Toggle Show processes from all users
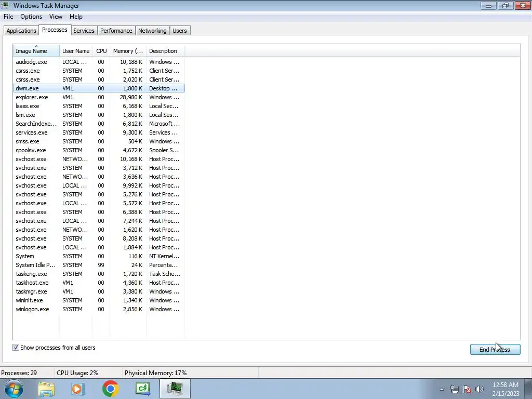Screen dimensions: 532x399 coord(16,348)
